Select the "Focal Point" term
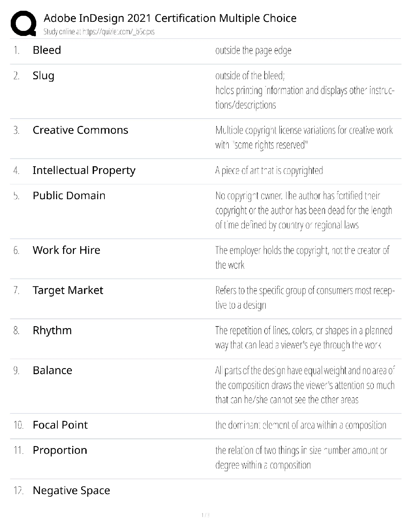The width and height of the screenshot is (411, 532). click(60, 425)
